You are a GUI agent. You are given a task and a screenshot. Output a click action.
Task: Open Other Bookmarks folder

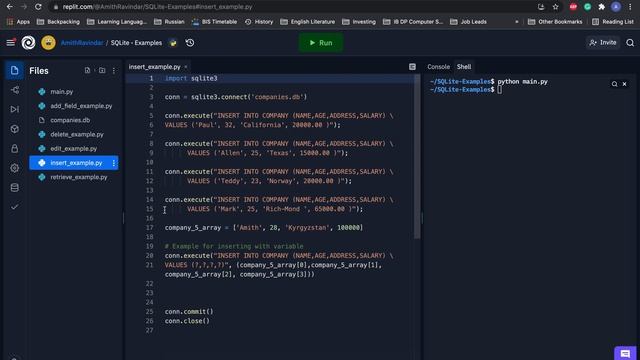tap(555, 22)
